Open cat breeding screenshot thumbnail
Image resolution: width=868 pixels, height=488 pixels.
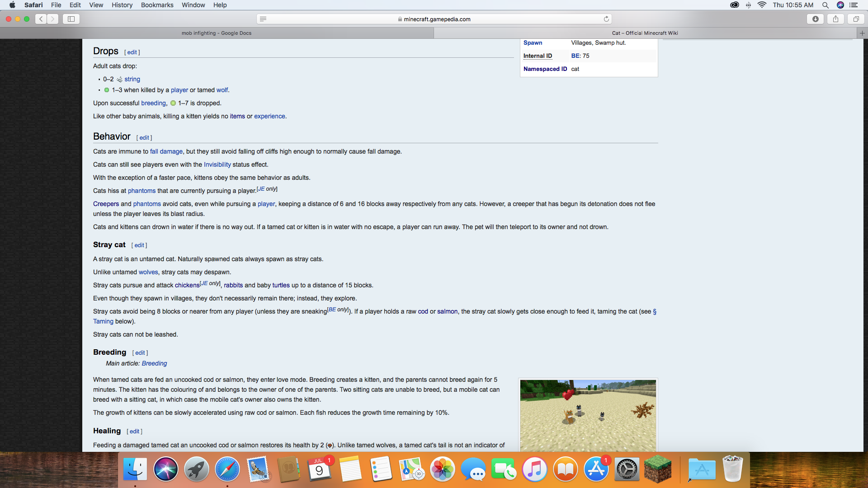[x=588, y=415]
